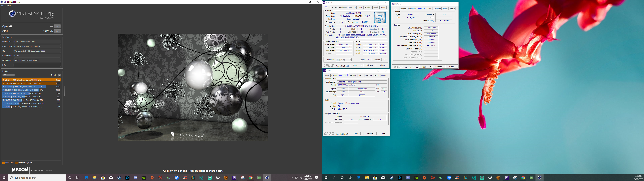This screenshot has height=181, width=644.
Task: Open the File menu in Cinebench
Action: [x=3, y=6]
